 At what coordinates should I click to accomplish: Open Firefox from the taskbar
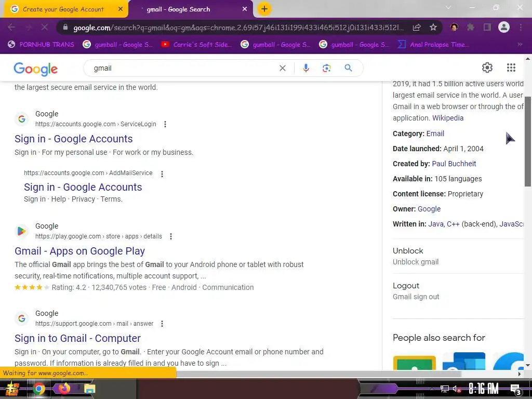coord(64,389)
